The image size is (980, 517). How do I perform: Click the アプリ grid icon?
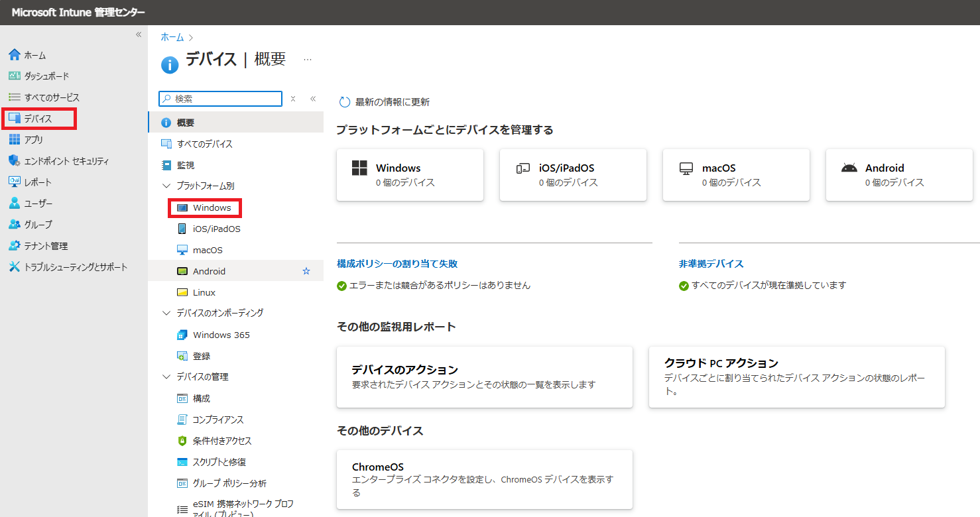click(x=15, y=140)
